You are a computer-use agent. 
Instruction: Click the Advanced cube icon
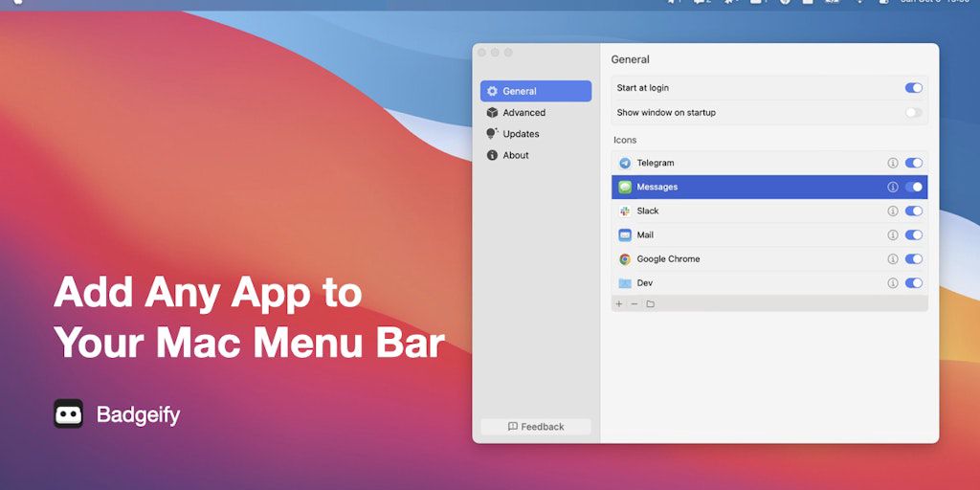(x=493, y=113)
